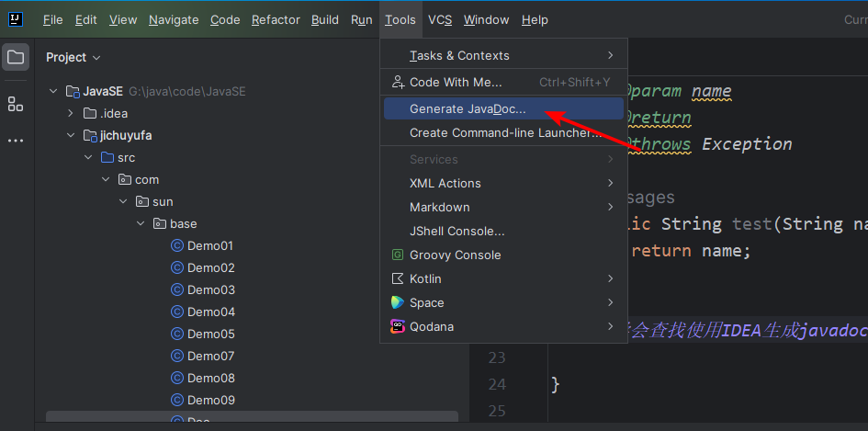Expand the Markdown submenu
The height and width of the screenshot is (431, 868).
pyautogui.click(x=611, y=207)
